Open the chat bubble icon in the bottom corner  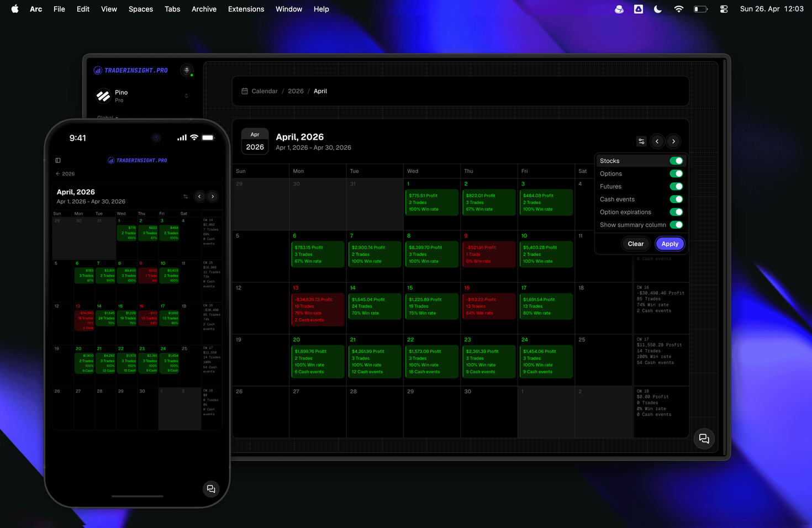click(x=704, y=439)
